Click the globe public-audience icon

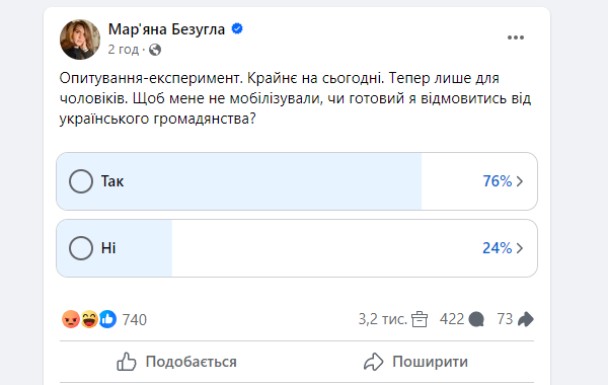pos(155,50)
